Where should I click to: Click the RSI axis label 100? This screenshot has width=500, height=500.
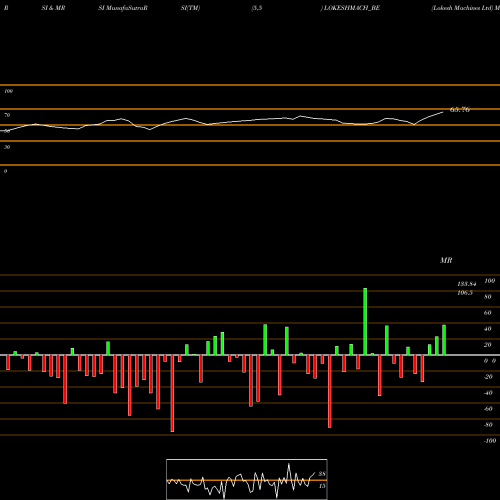click(8, 91)
